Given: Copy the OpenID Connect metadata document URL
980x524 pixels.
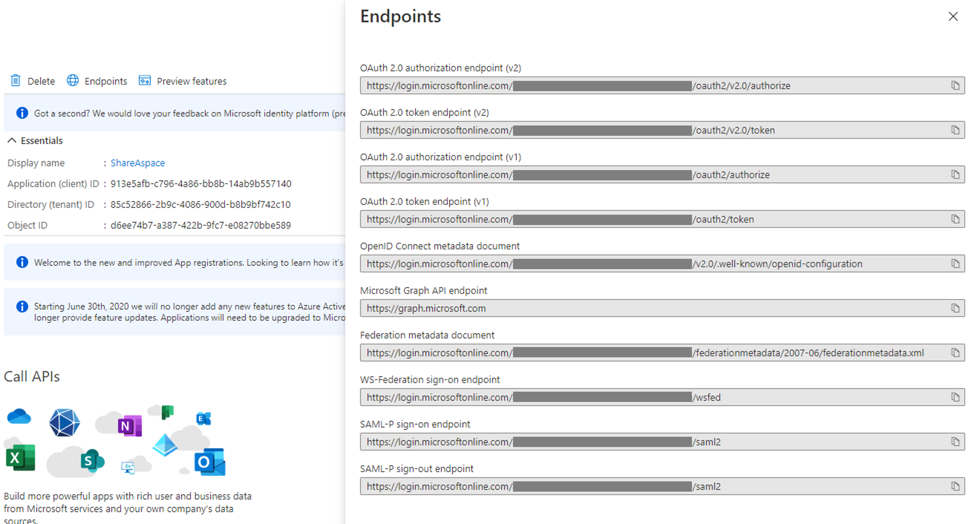Looking at the screenshot, I should (x=955, y=263).
